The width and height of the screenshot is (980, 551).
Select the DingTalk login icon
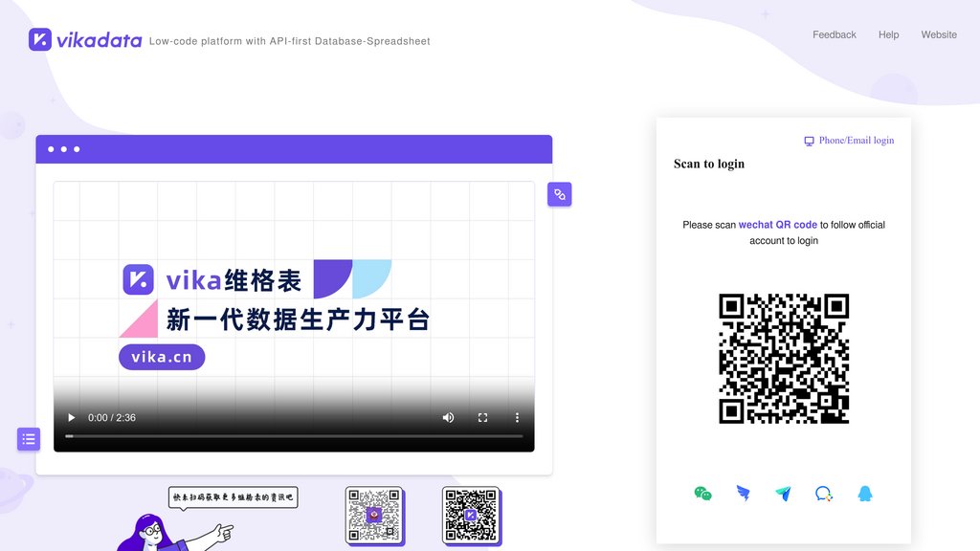coord(744,494)
